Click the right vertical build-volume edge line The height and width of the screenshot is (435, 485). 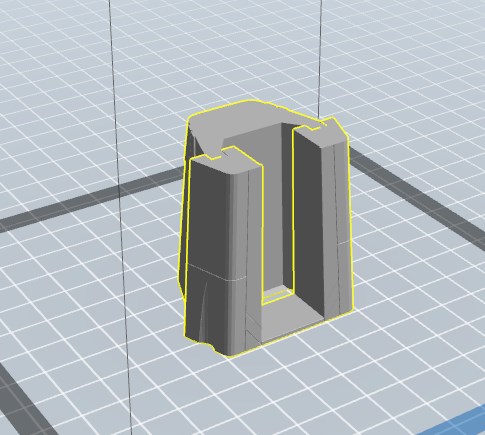[320, 58]
